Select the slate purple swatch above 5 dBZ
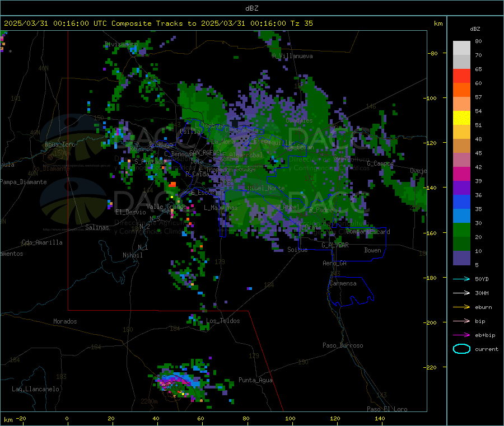504x426 pixels. click(x=461, y=258)
